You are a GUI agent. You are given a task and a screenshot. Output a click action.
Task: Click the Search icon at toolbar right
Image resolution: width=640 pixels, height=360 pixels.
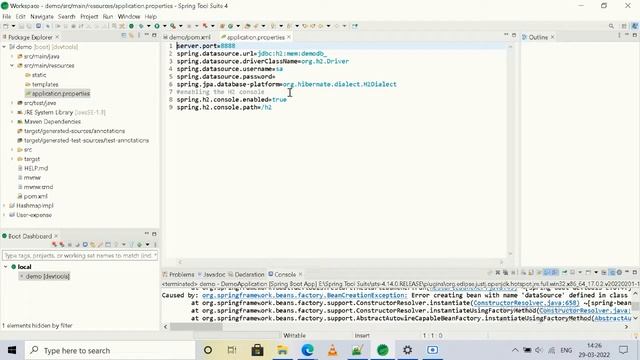(x=611, y=26)
